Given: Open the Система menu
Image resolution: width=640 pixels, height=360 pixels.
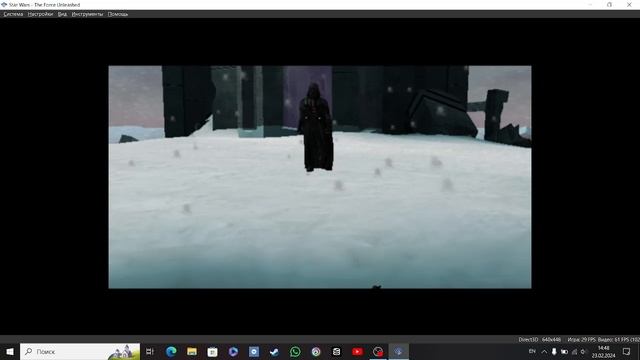Looking at the screenshot, I should (13, 14).
